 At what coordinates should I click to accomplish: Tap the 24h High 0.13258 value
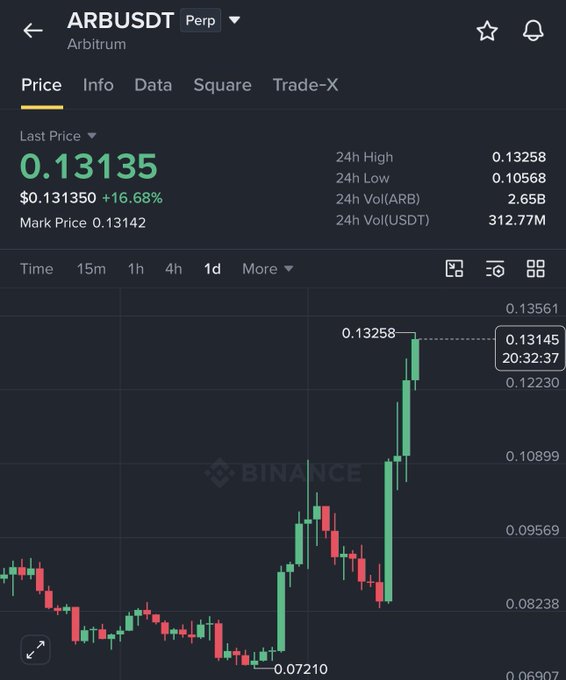click(519, 157)
